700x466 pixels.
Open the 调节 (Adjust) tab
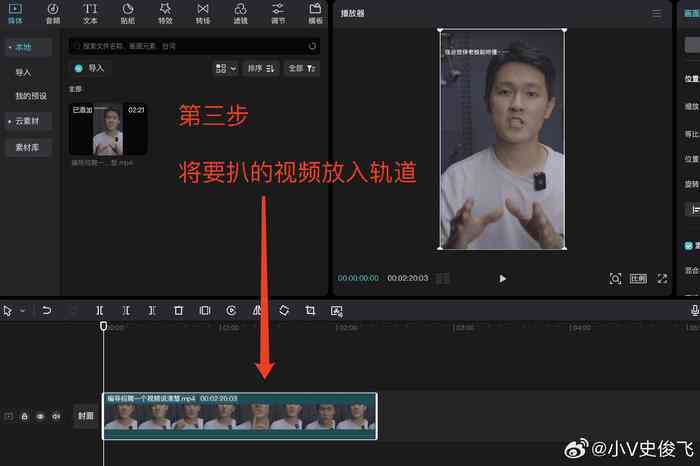click(278, 13)
